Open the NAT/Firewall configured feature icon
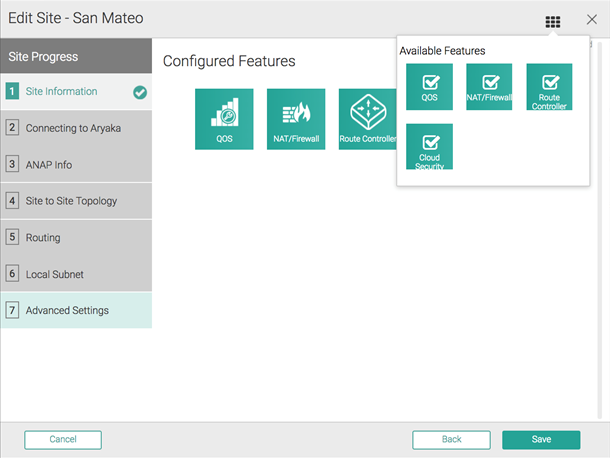Image resolution: width=610 pixels, height=458 pixels. point(296,119)
